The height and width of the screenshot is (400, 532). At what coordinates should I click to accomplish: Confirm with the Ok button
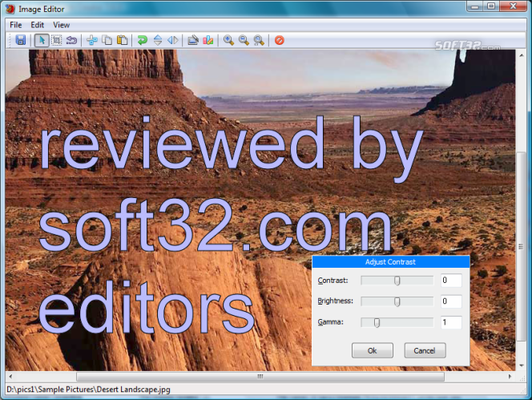(373, 350)
